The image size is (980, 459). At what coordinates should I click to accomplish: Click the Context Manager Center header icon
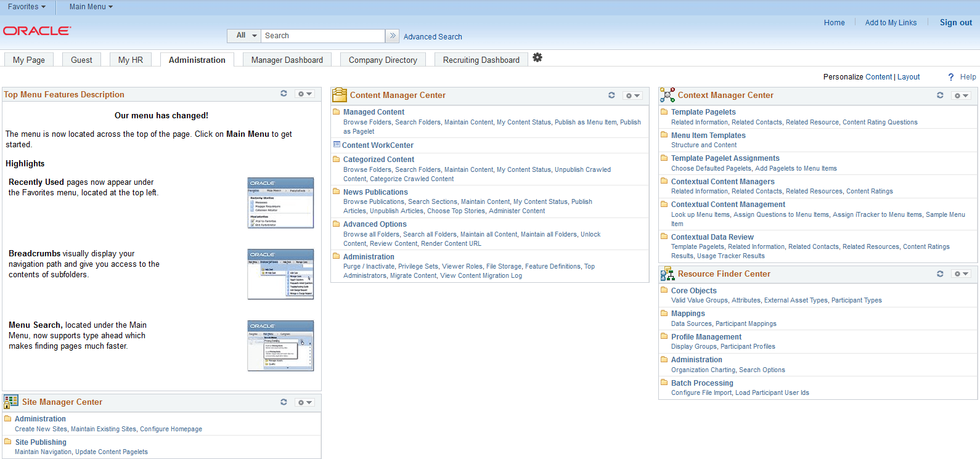pyautogui.click(x=668, y=95)
